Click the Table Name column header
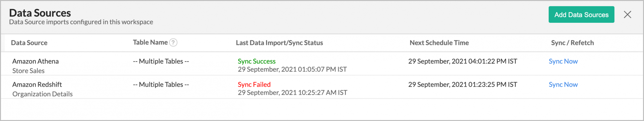The width and height of the screenshot is (644, 121). pyautogui.click(x=150, y=42)
